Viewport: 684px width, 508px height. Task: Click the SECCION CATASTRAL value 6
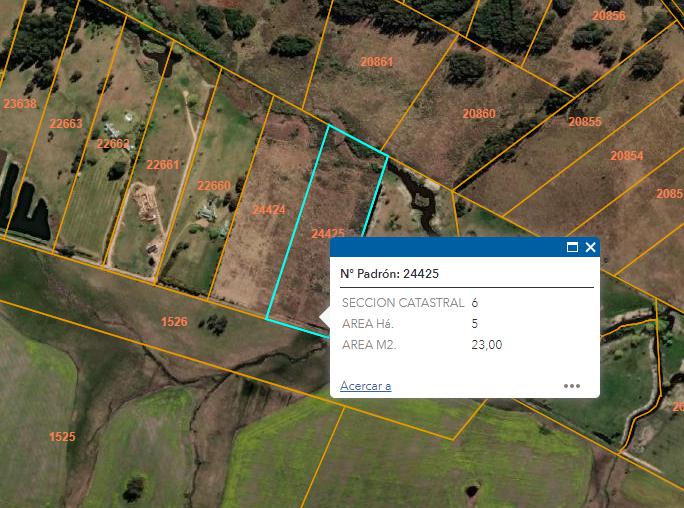tap(475, 303)
